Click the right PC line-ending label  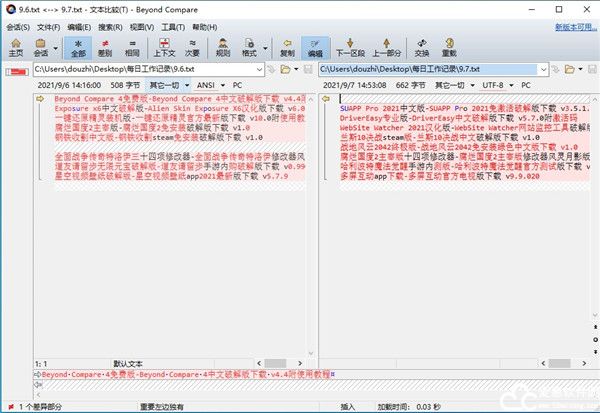point(526,85)
